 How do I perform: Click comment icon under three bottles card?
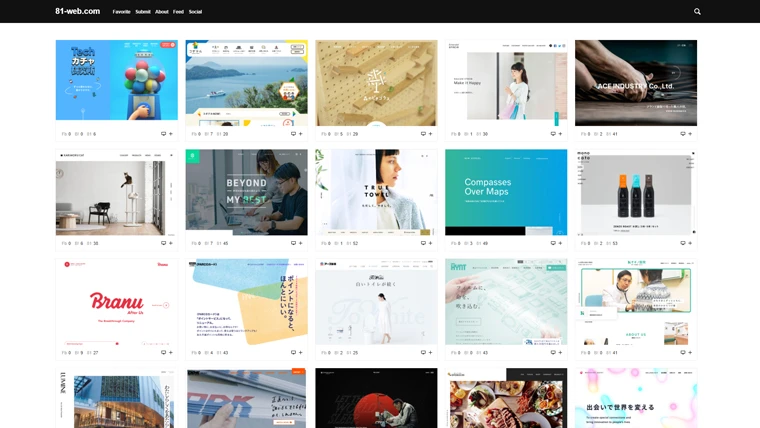[x=683, y=243]
